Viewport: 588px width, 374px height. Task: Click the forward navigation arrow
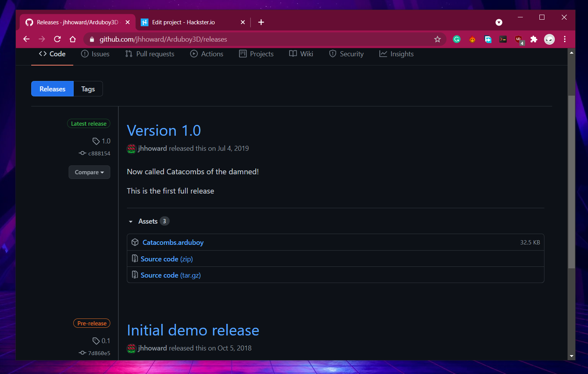pos(42,39)
